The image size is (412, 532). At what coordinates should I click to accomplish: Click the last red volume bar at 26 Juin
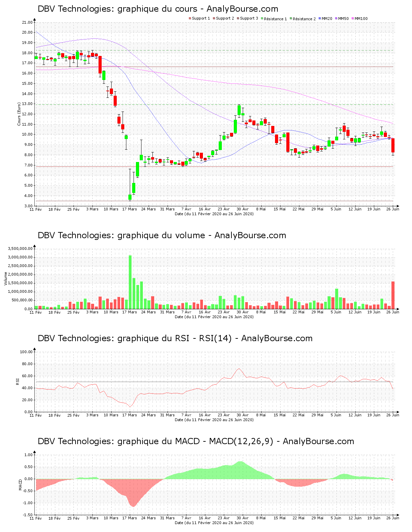click(x=393, y=295)
